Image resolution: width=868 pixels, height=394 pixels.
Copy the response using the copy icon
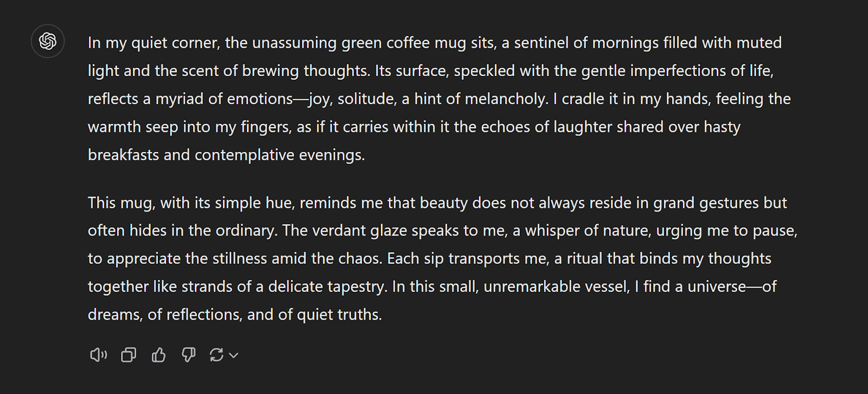[x=129, y=355]
